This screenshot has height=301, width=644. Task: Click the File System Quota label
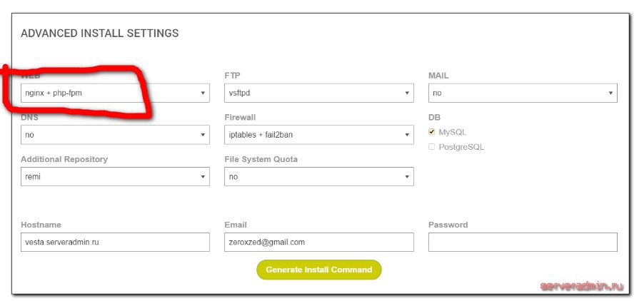(x=261, y=159)
